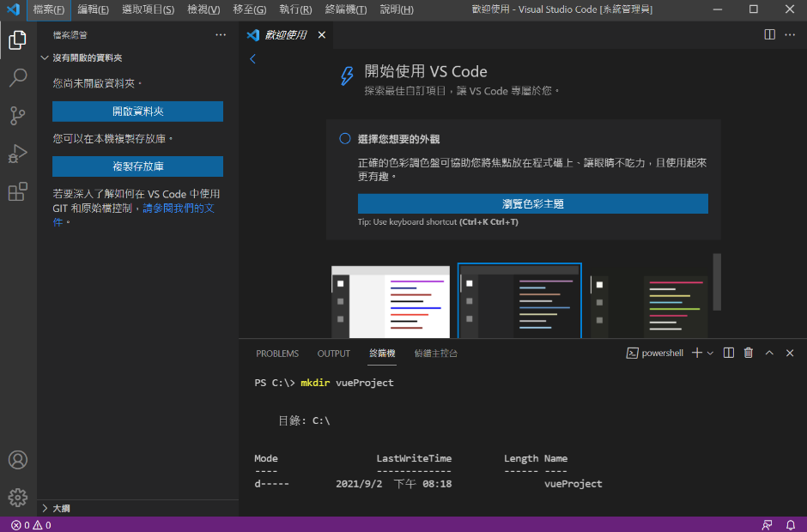Viewport: 807px width, 532px height.
Task: Click the VS Code logo in title bar
Action: [13, 9]
